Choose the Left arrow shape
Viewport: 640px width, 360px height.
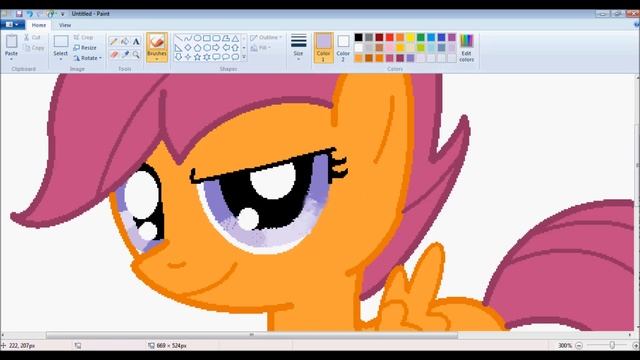coord(225,48)
